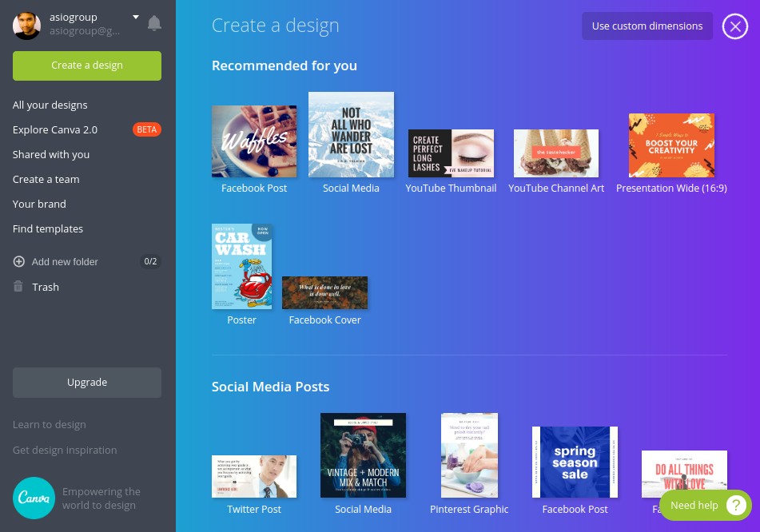Close the Create a design panel
760x532 pixels.
point(735,26)
